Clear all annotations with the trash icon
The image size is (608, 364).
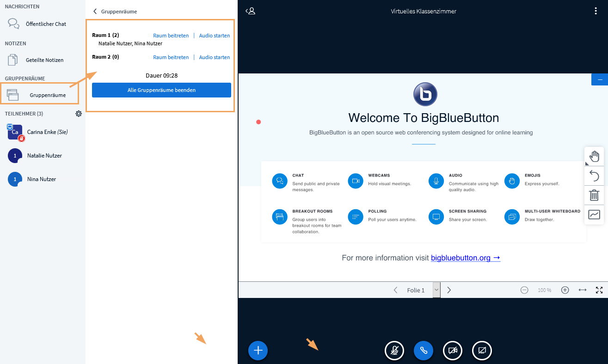click(594, 195)
